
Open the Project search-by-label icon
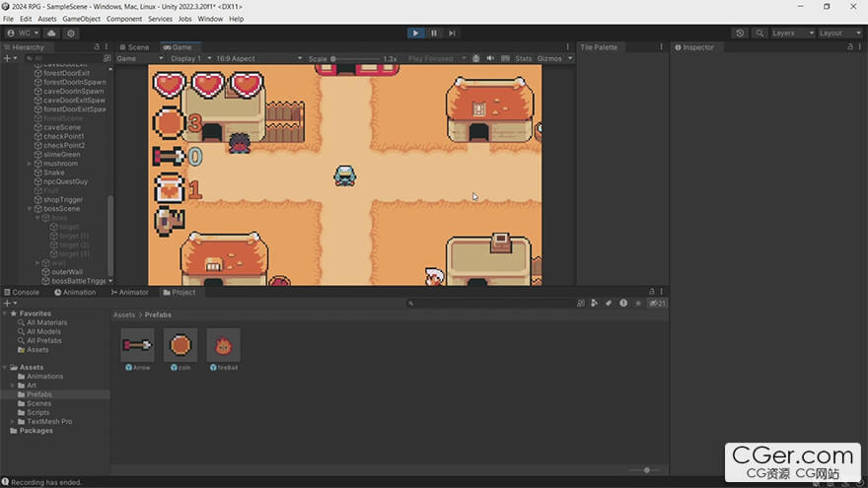(609, 304)
